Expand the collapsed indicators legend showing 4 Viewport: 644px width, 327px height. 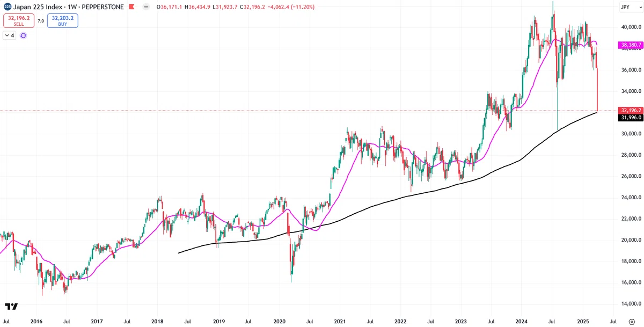pyautogui.click(x=10, y=35)
